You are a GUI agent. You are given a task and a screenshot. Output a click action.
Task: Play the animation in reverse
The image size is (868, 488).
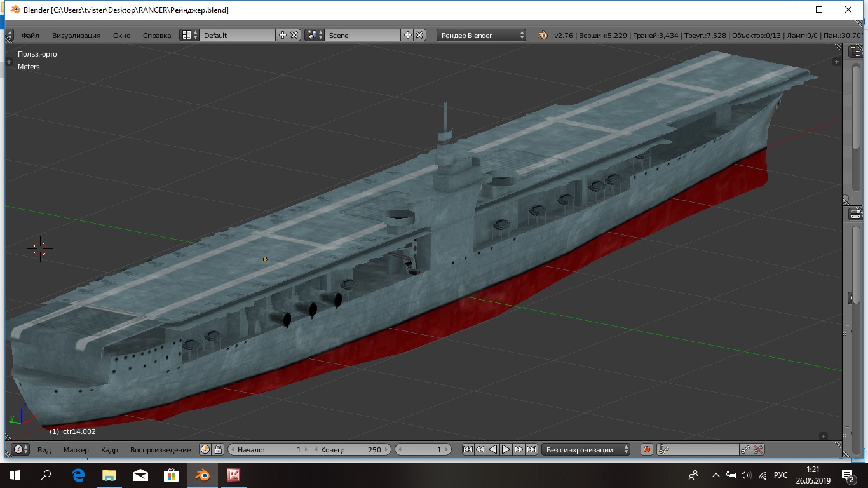[493, 450]
